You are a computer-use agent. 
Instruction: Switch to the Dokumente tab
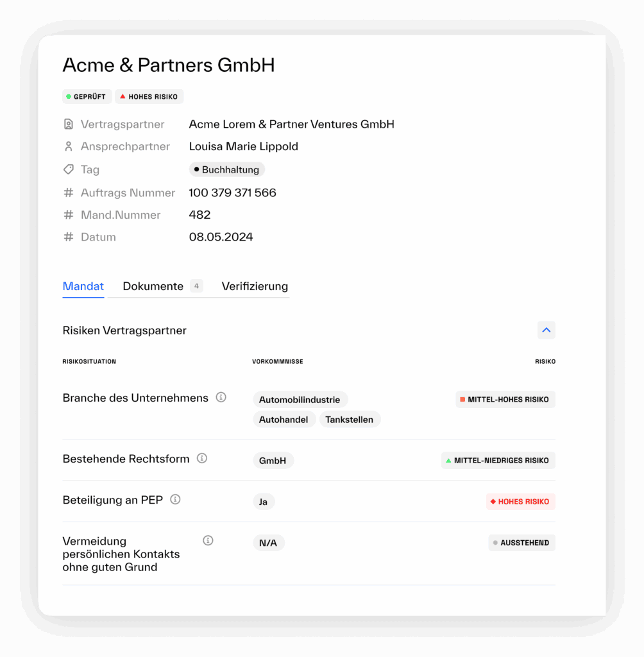[153, 286]
